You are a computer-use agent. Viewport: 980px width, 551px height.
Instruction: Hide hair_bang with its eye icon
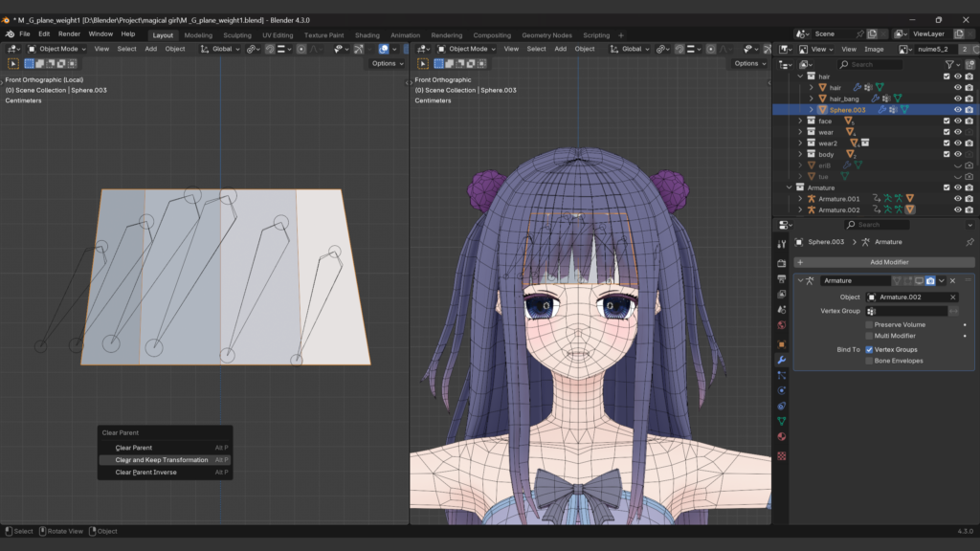(957, 99)
